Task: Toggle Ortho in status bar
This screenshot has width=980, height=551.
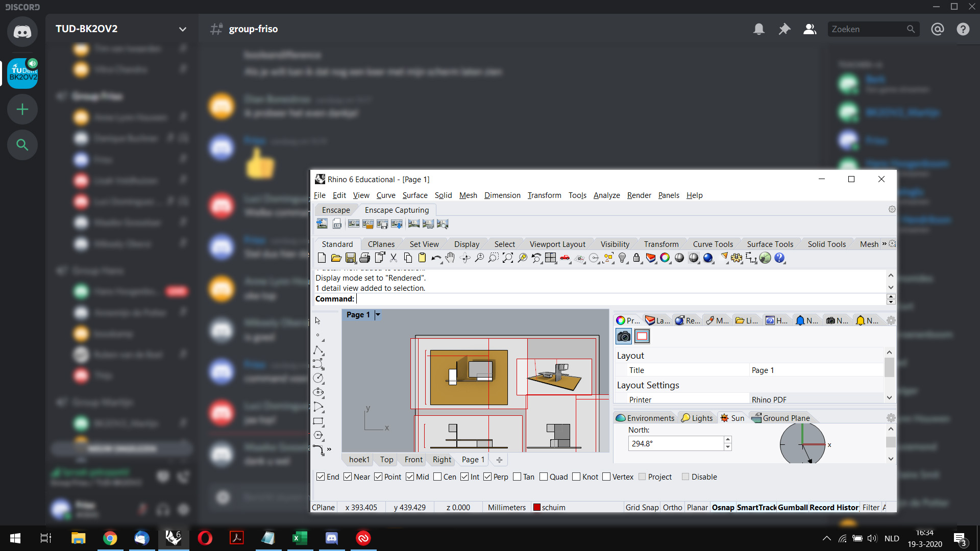Action: (673, 508)
